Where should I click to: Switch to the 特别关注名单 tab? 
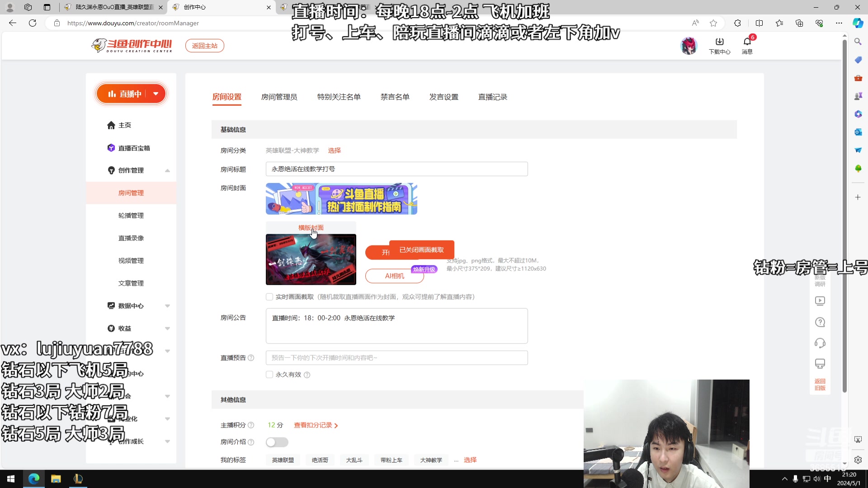[x=339, y=97]
